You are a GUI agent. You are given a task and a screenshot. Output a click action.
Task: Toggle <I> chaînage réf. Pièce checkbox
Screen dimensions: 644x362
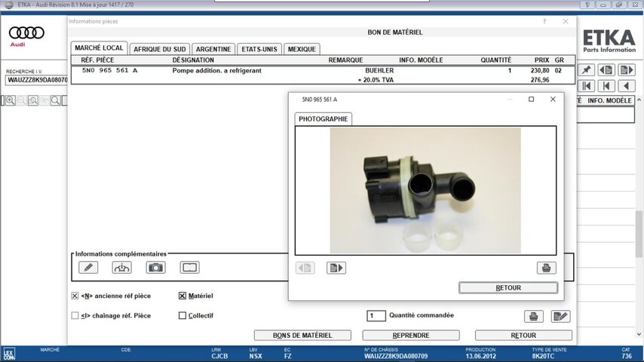(75, 315)
